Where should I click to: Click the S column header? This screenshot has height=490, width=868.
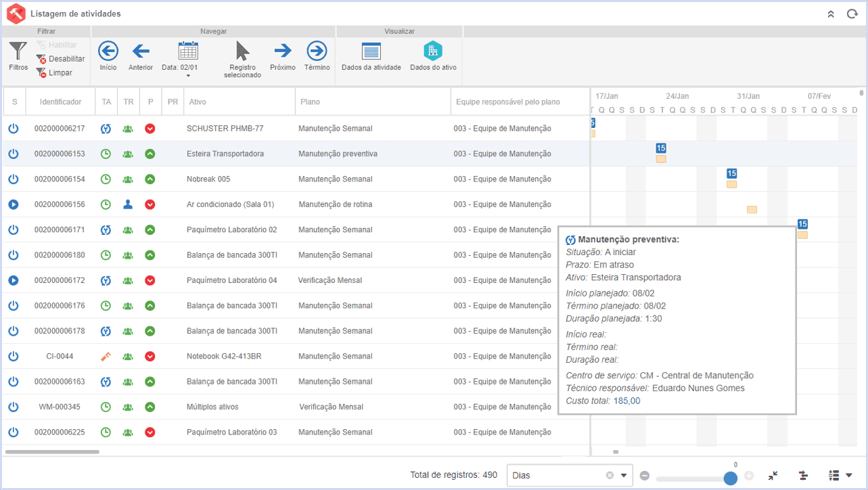point(14,102)
